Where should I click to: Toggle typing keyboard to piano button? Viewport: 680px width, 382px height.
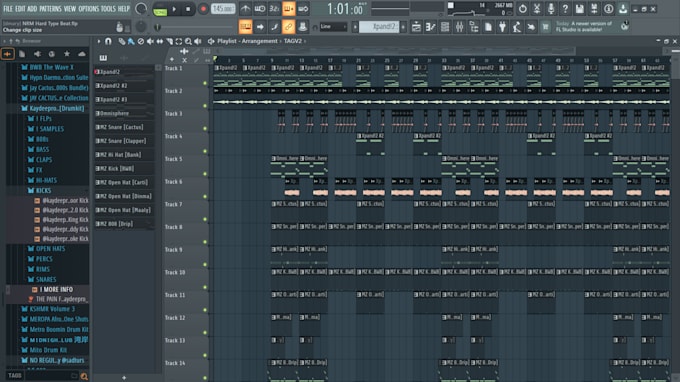(x=245, y=27)
